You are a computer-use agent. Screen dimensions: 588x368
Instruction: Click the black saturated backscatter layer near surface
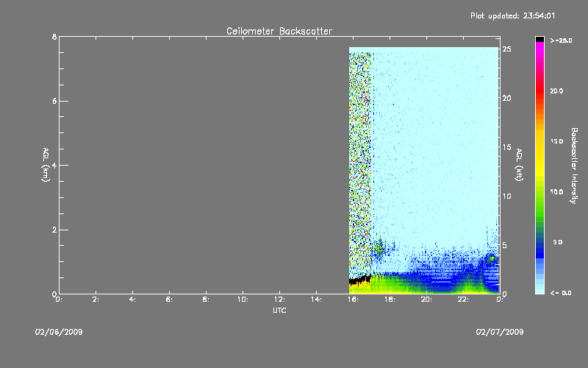(x=359, y=280)
